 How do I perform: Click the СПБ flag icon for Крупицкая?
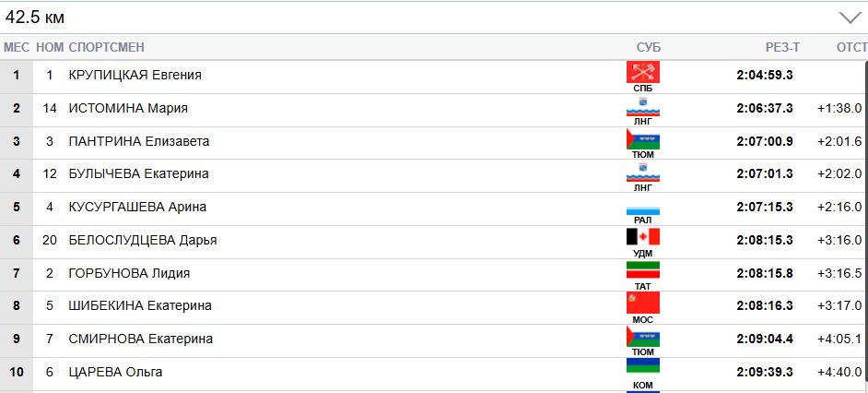[x=642, y=73]
